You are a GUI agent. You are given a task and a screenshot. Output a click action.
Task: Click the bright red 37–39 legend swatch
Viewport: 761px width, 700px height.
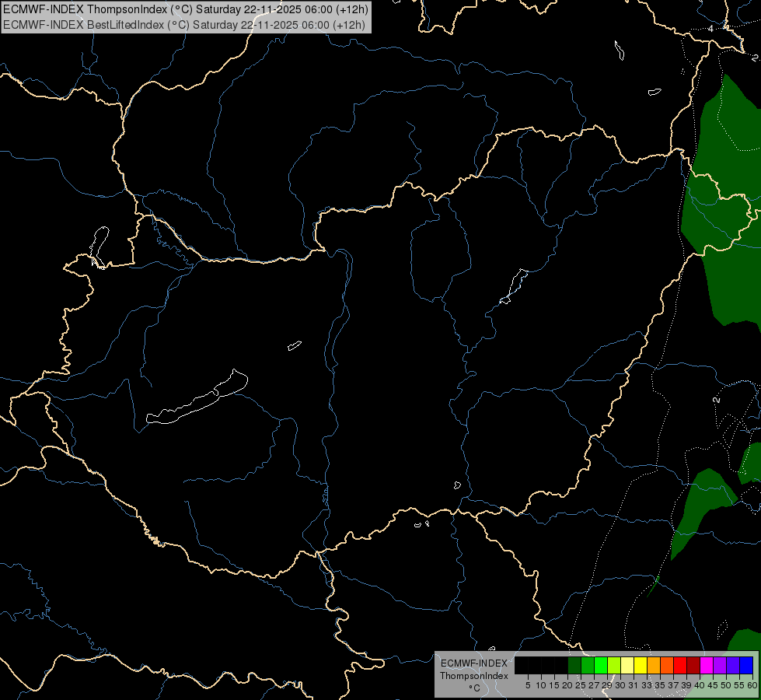680,665
